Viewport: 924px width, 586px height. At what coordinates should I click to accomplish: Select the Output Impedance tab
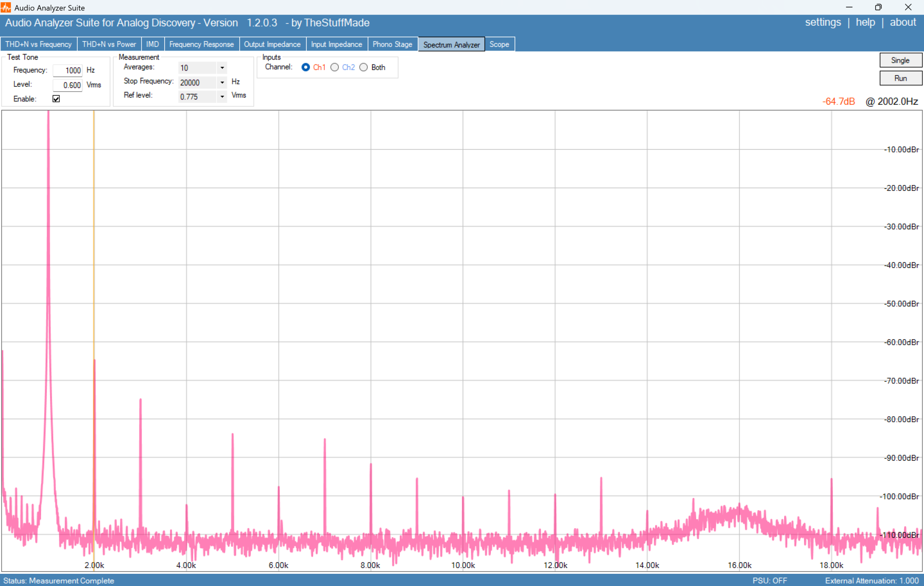pyautogui.click(x=272, y=44)
